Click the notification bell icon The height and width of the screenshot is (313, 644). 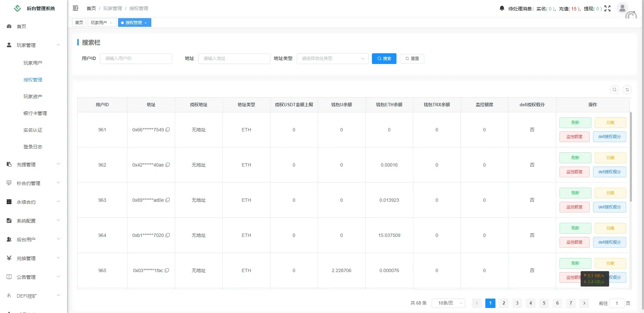pos(502,8)
